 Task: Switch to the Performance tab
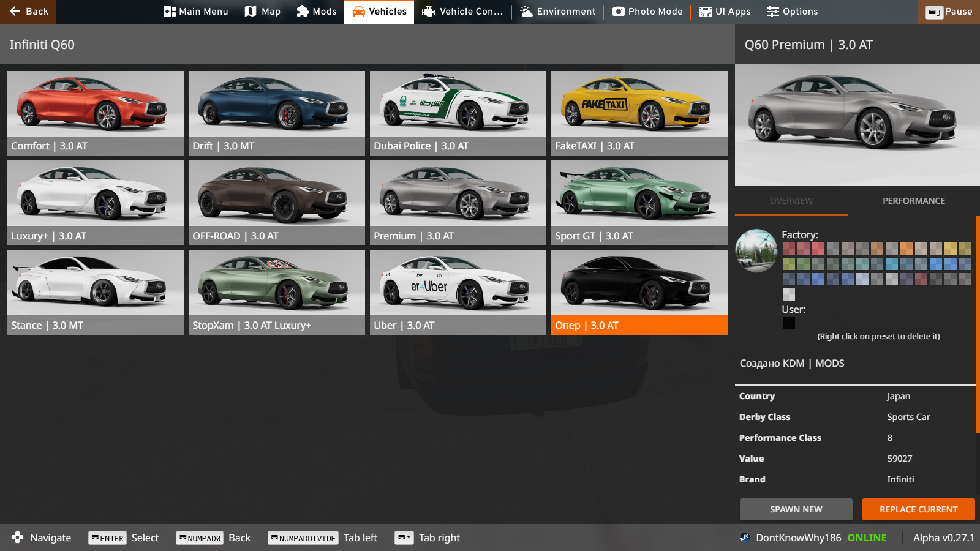point(914,201)
